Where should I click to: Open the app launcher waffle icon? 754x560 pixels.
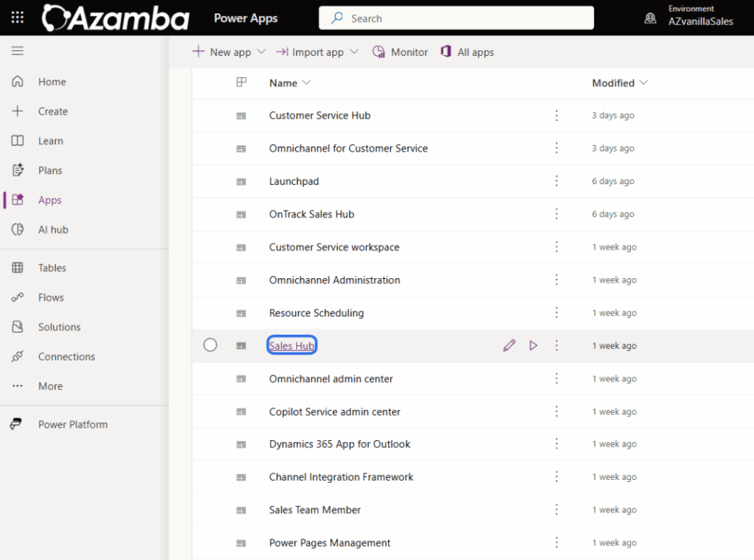[x=18, y=18]
